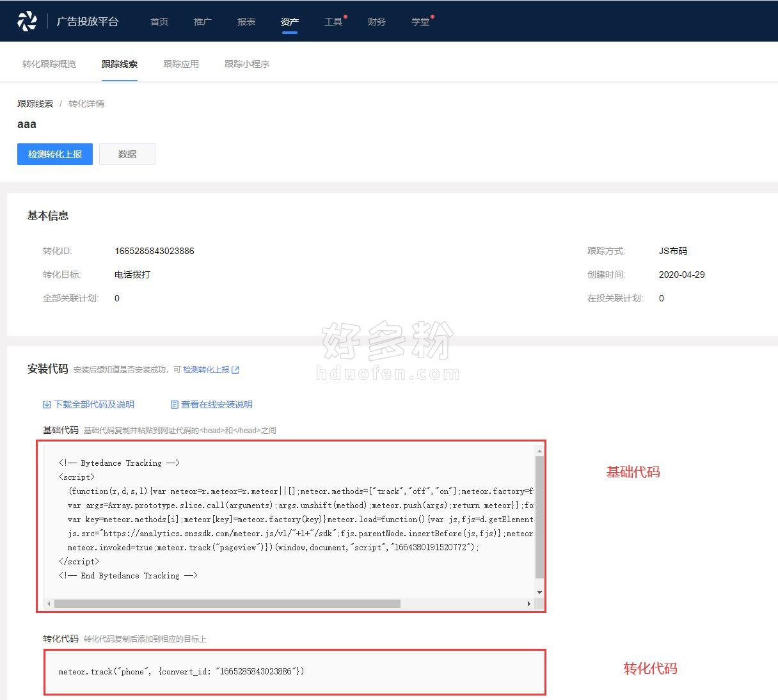Switch to 跟踪线索 tab
Image resolution: width=778 pixels, height=700 pixels.
(120, 64)
